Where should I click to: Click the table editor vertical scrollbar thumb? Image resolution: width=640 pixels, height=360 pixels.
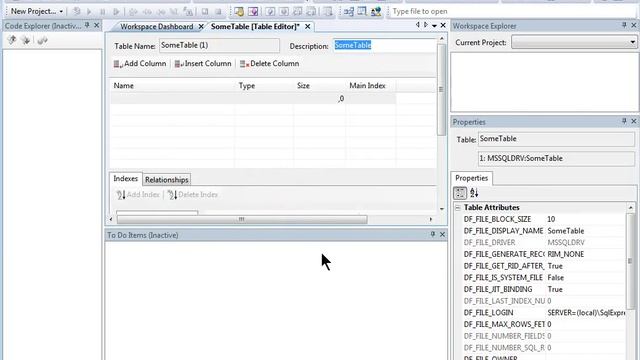[441, 89]
